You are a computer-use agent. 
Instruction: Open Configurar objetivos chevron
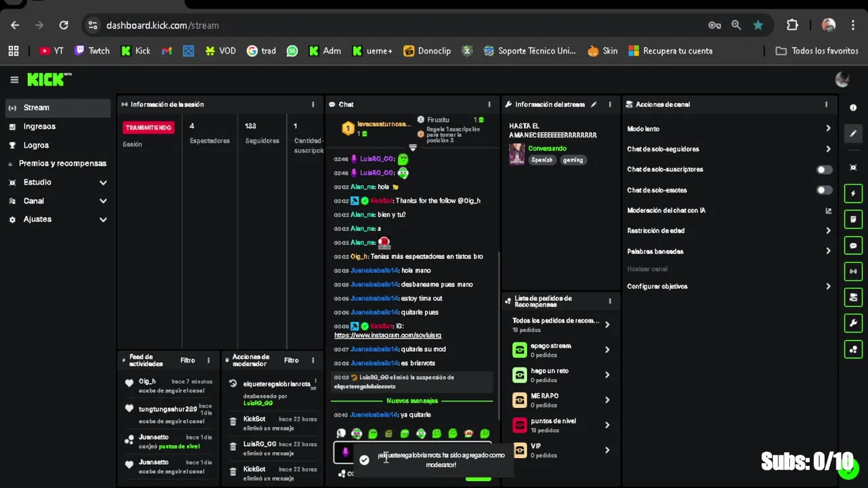tap(828, 287)
